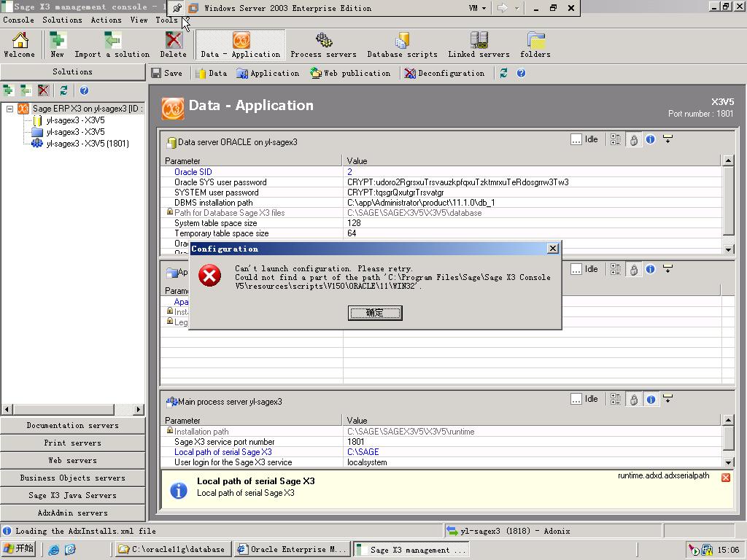Image resolution: width=747 pixels, height=560 pixels.
Task: Click the Delete solution toolbar icon
Action: pyautogui.click(x=174, y=40)
